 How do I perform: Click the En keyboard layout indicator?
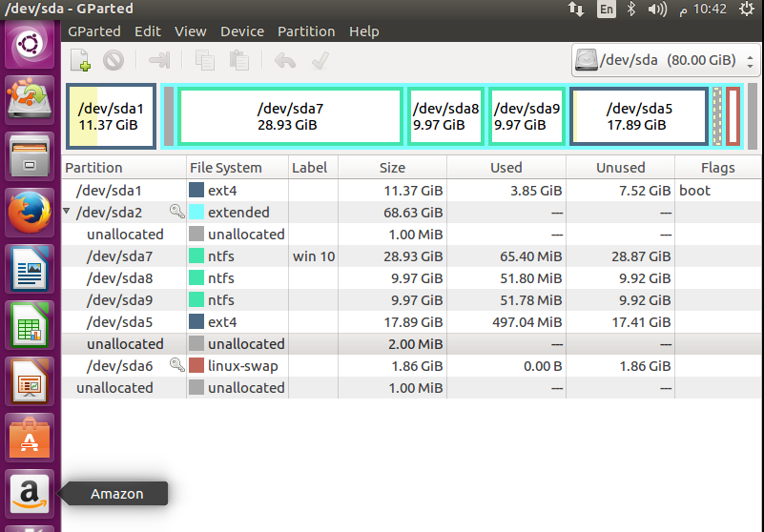point(606,10)
